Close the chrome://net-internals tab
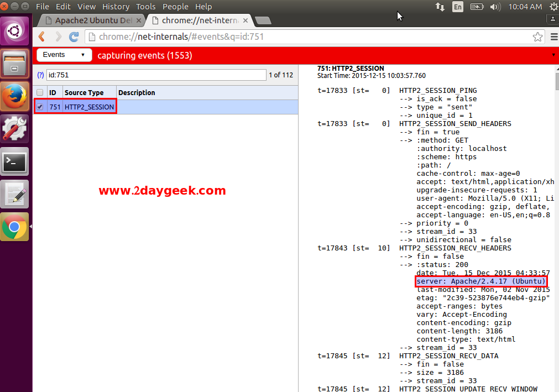The width and height of the screenshot is (559, 392). click(245, 20)
